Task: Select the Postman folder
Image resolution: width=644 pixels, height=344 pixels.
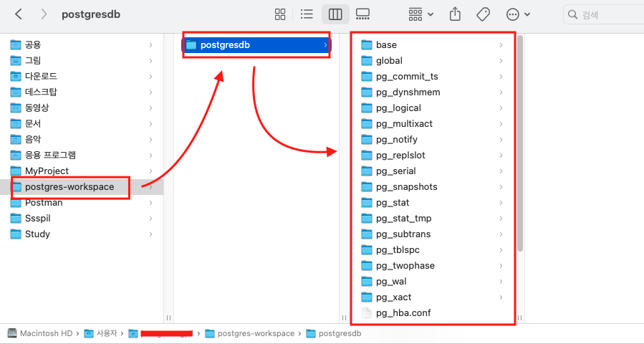Action: 82,203
